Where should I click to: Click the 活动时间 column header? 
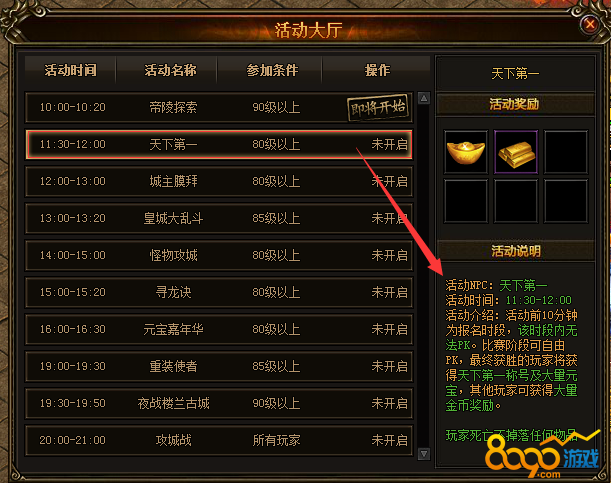(71, 70)
